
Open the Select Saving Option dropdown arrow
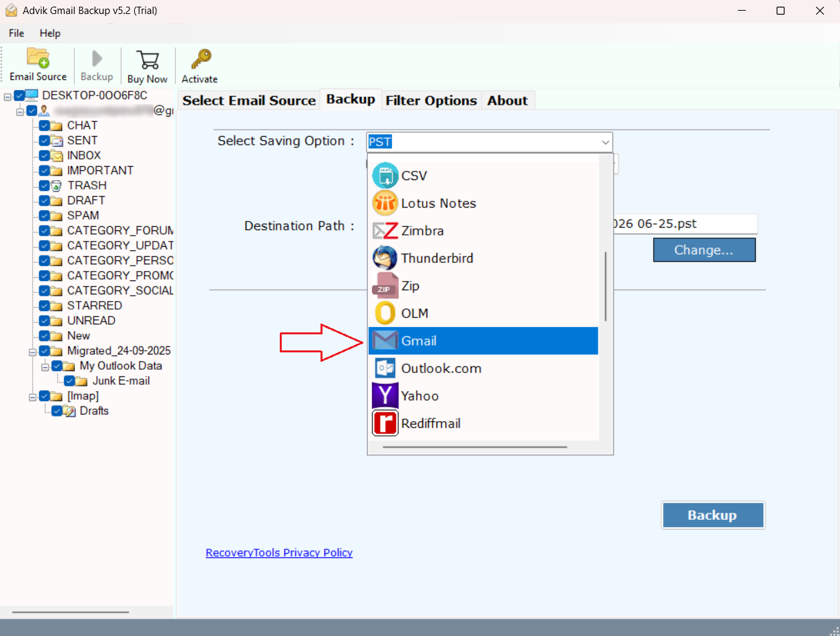pos(605,142)
